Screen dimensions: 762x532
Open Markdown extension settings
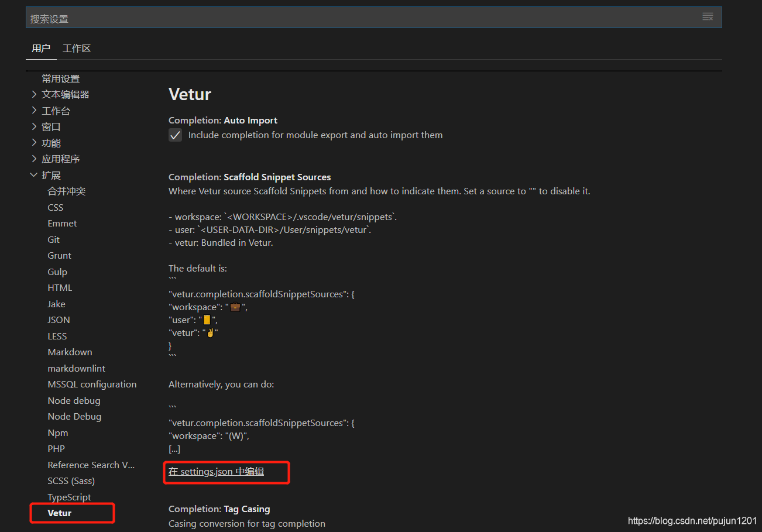click(x=70, y=352)
